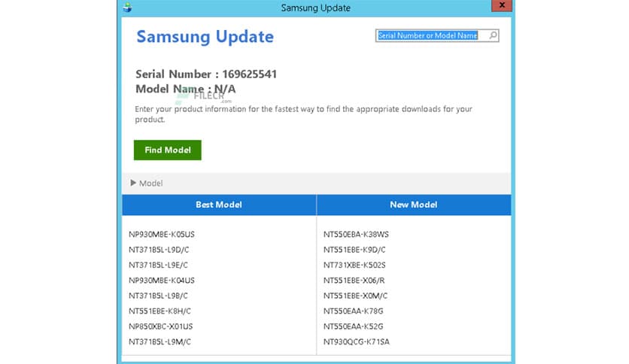Choose model NT371B5L-L9D/C
Screen dimensions: 629x364
tap(159, 250)
